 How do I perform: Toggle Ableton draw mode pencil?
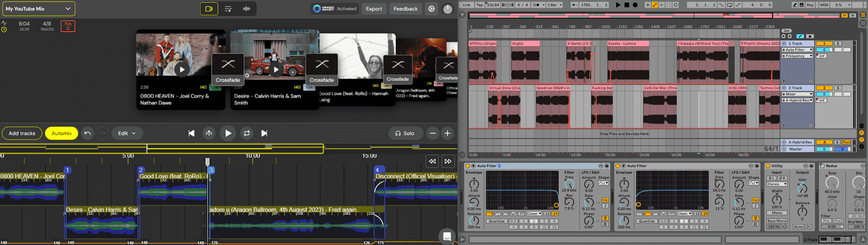tap(794, 5)
